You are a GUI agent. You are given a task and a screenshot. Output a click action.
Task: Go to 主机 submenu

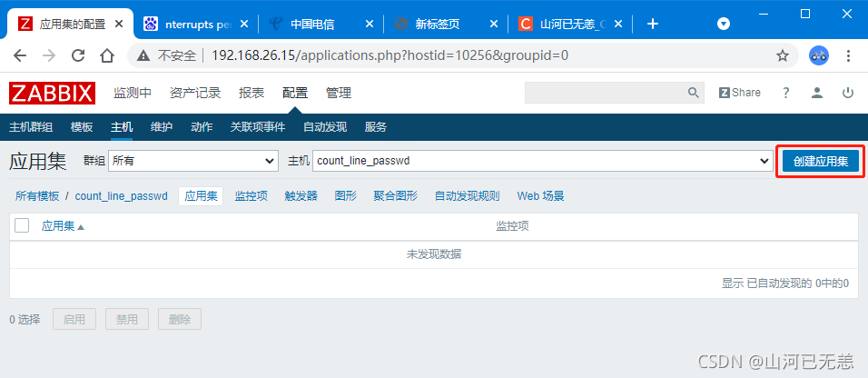(x=122, y=127)
